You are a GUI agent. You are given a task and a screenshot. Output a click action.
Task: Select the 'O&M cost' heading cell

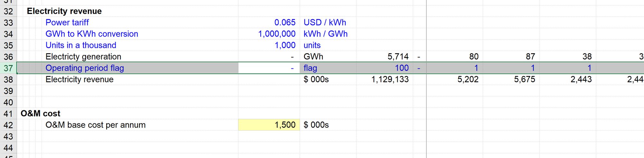pyautogui.click(x=41, y=114)
